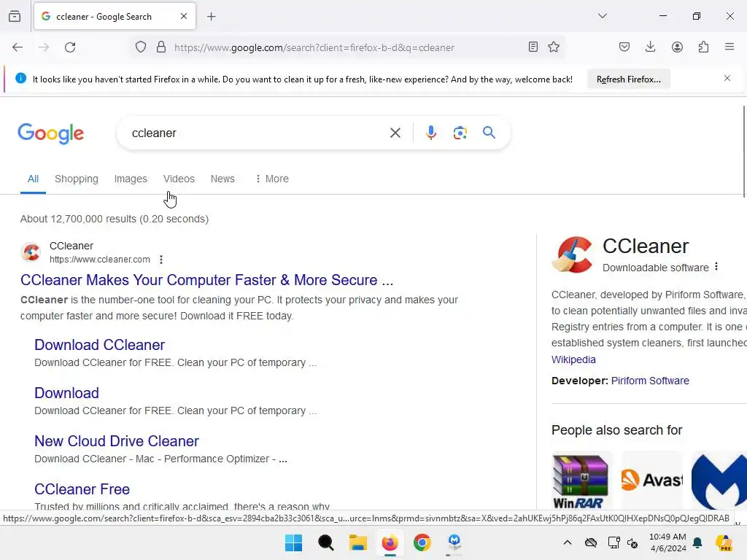Open File Explorer from taskbar
This screenshot has height=560, width=747.
357,542
